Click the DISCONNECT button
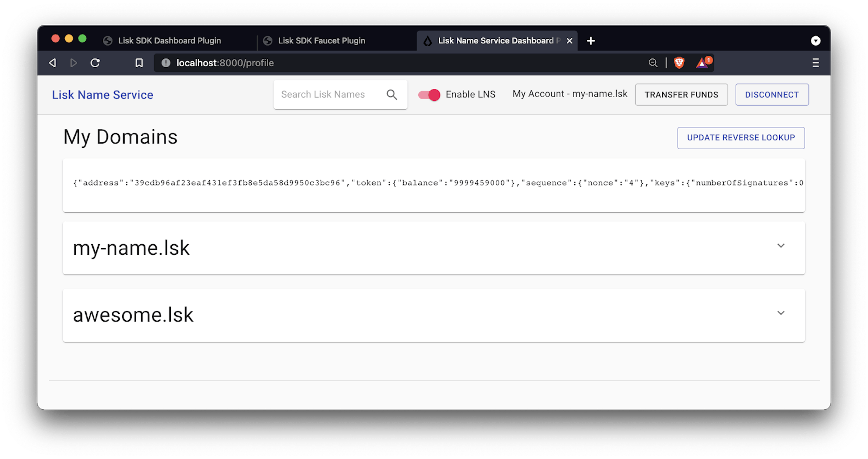Viewport: 868px width, 459px height. [x=772, y=95]
